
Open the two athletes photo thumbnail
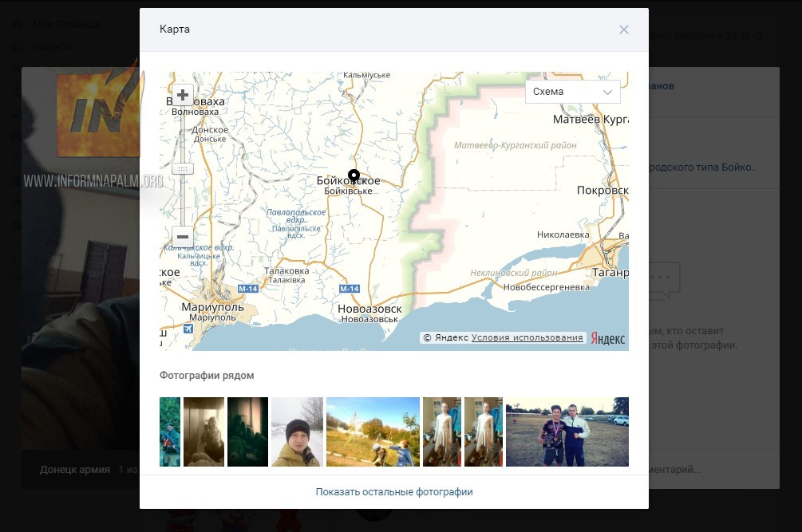click(567, 432)
